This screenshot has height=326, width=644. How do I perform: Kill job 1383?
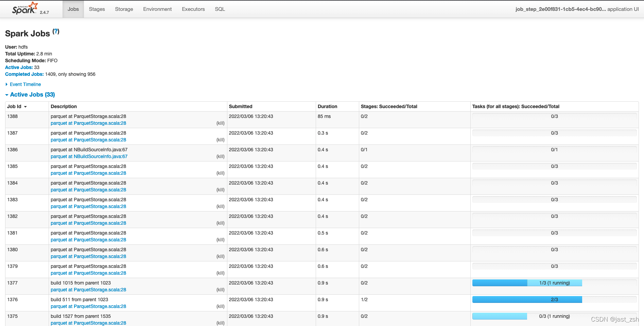[x=221, y=206]
